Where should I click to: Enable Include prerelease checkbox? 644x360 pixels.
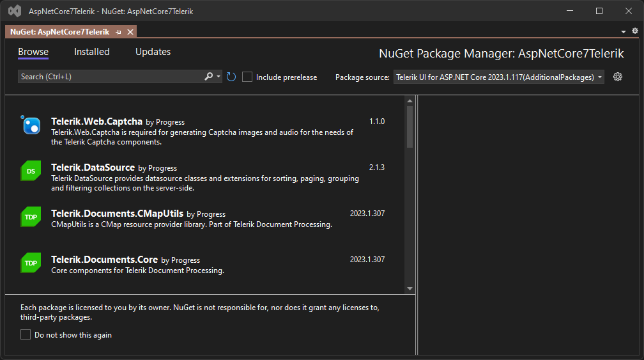coord(247,77)
